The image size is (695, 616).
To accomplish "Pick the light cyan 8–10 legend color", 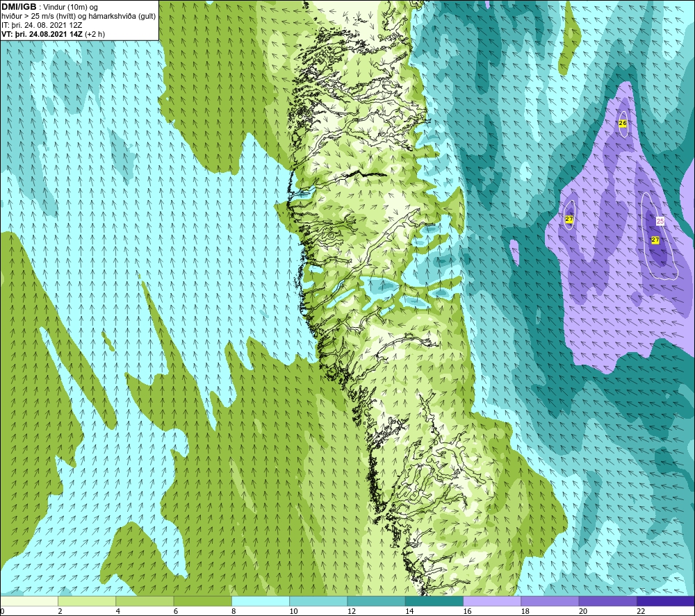I will pos(261,601).
